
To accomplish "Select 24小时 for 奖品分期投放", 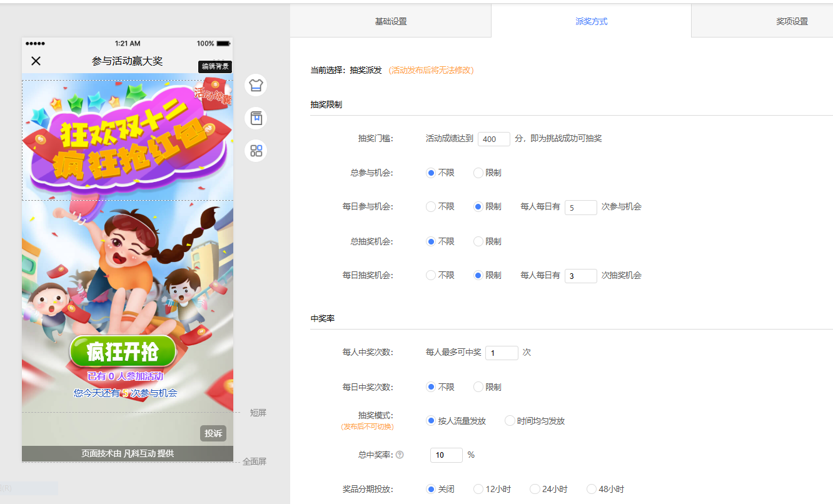I will point(535,489).
